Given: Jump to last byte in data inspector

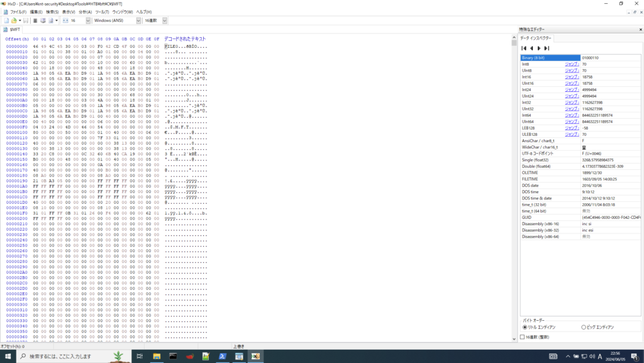Looking at the screenshot, I should 547,48.
